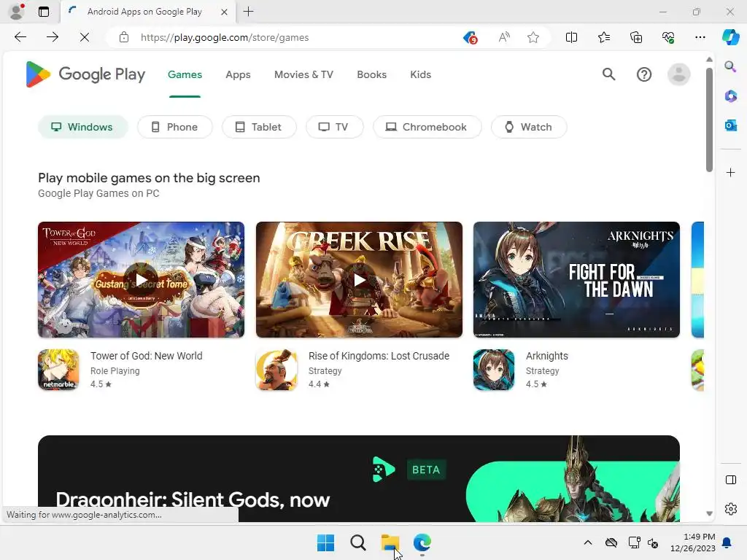Image resolution: width=747 pixels, height=560 pixels.
Task: Switch to the Apps tab
Action: point(239,75)
